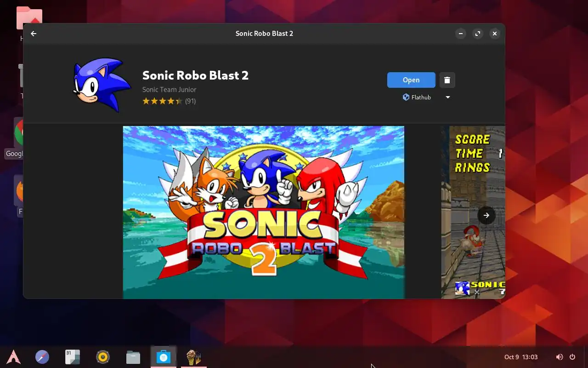Advance screenshots with the right arrow
The width and height of the screenshot is (588, 368).
pos(486,215)
